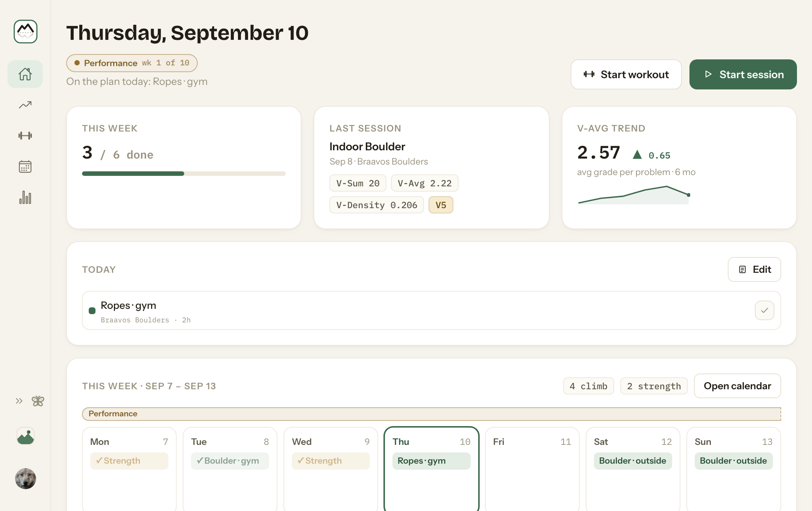Viewport: 812px width, 511px height.
Task: Click the 2 strength chip
Action: coord(654,386)
